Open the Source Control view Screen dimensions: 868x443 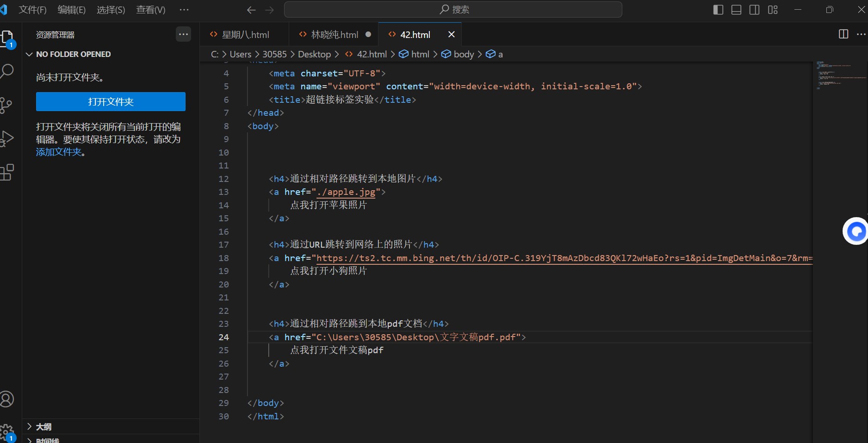pyautogui.click(x=6, y=105)
